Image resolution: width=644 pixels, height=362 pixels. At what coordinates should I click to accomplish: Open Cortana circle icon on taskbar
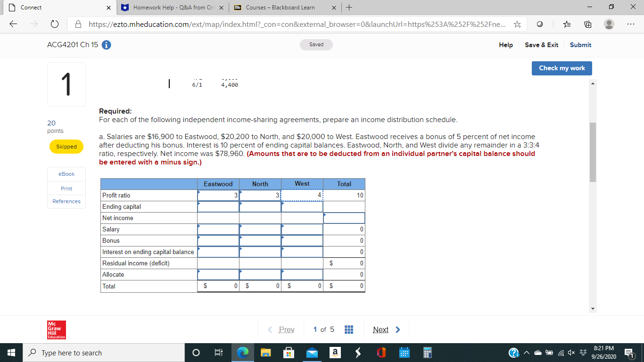pyautogui.click(x=197, y=353)
